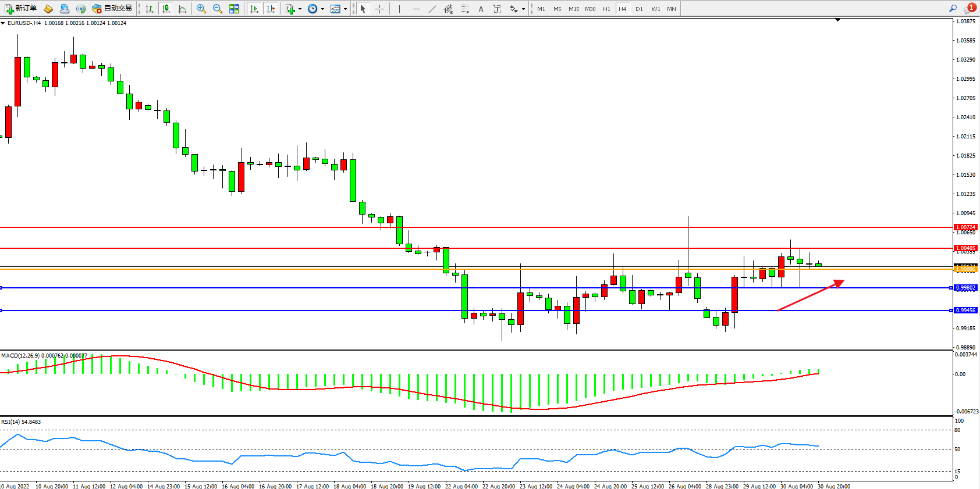Open the indicators list dropdown arrow
The width and height of the screenshot is (980, 489).
pos(300,9)
